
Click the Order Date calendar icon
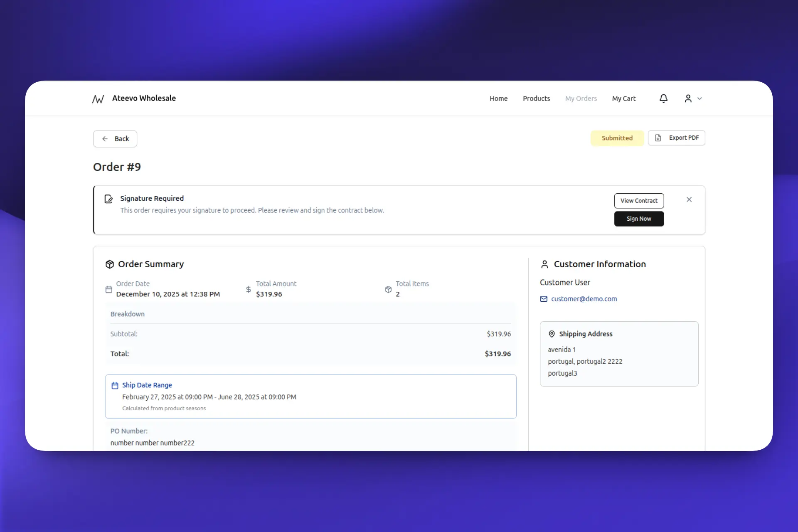pos(109,289)
